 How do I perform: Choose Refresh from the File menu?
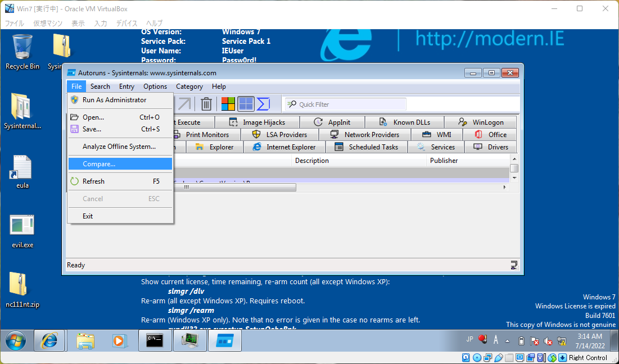point(120,181)
